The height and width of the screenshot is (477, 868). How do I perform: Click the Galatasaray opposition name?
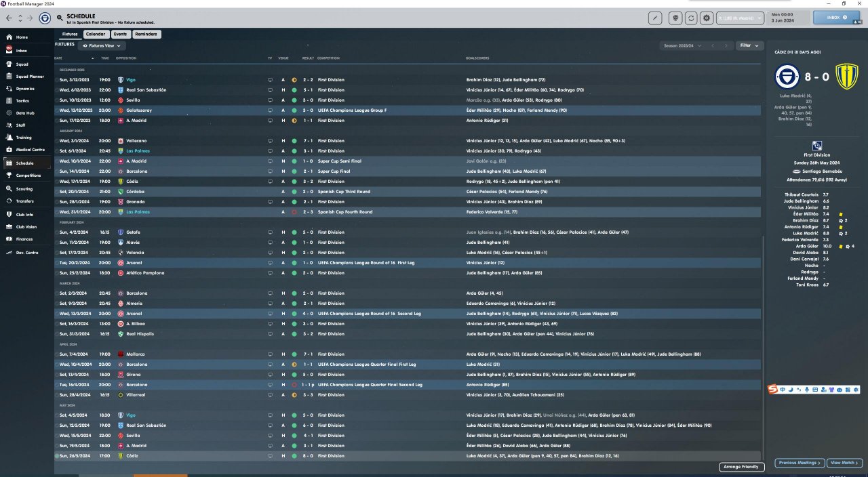[x=138, y=110]
